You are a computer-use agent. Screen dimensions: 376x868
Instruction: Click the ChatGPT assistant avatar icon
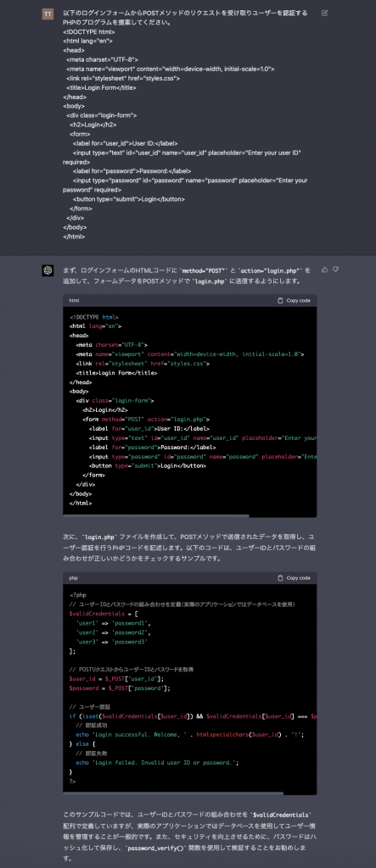pos(48,270)
